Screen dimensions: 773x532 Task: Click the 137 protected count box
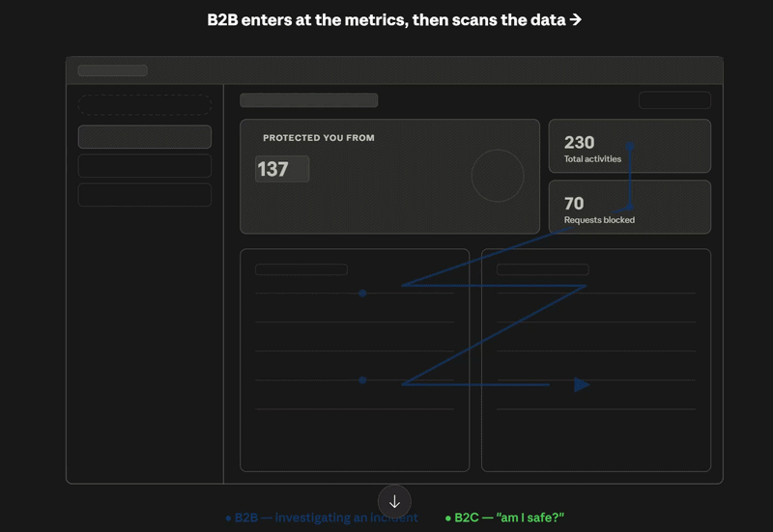282,169
